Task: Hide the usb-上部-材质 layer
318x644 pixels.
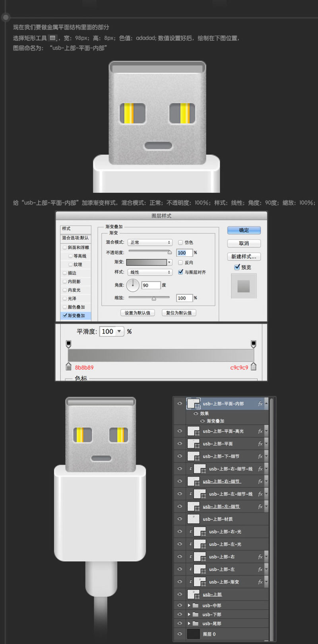Action: (180, 519)
